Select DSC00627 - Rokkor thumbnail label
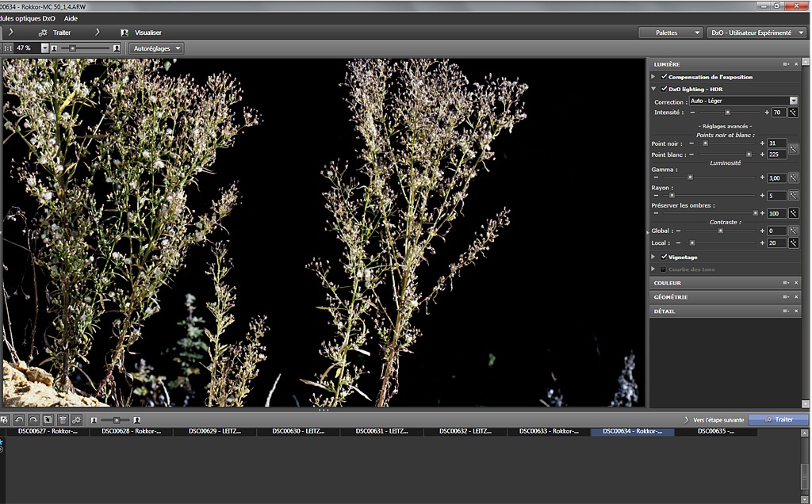This screenshot has height=504, width=812. coord(48,431)
